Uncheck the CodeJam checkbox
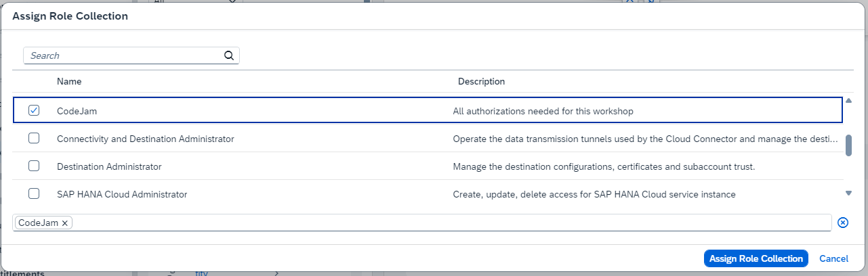Image resolution: width=868 pixels, height=276 pixels. pyautogui.click(x=34, y=110)
